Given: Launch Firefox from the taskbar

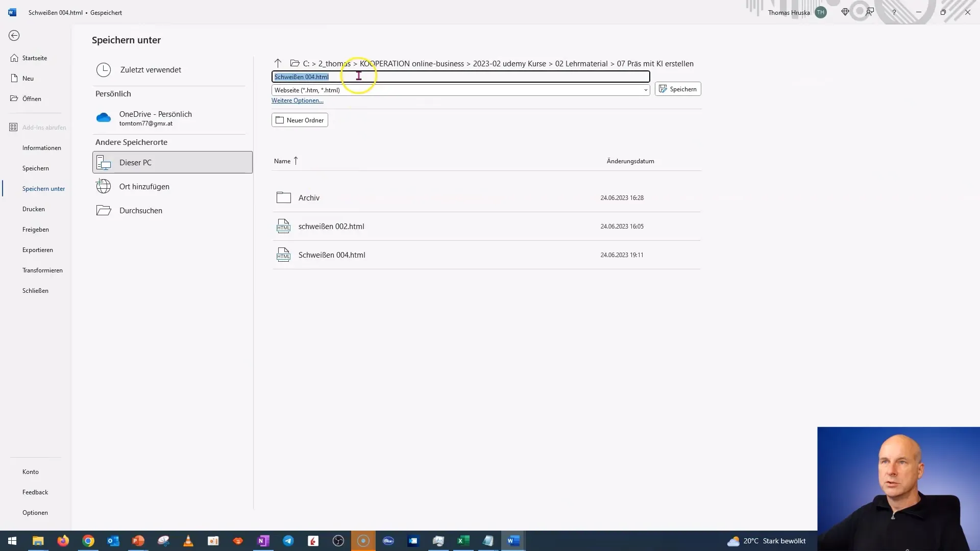Looking at the screenshot, I should coord(63,541).
